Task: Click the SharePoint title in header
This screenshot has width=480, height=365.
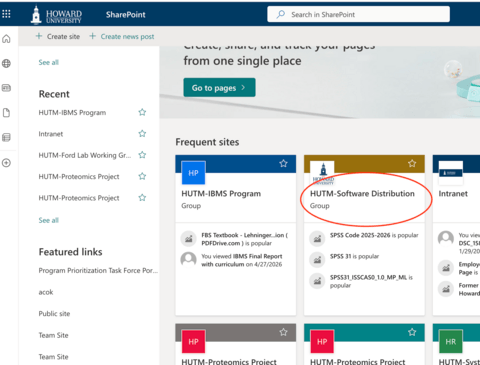Action: [x=126, y=15]
